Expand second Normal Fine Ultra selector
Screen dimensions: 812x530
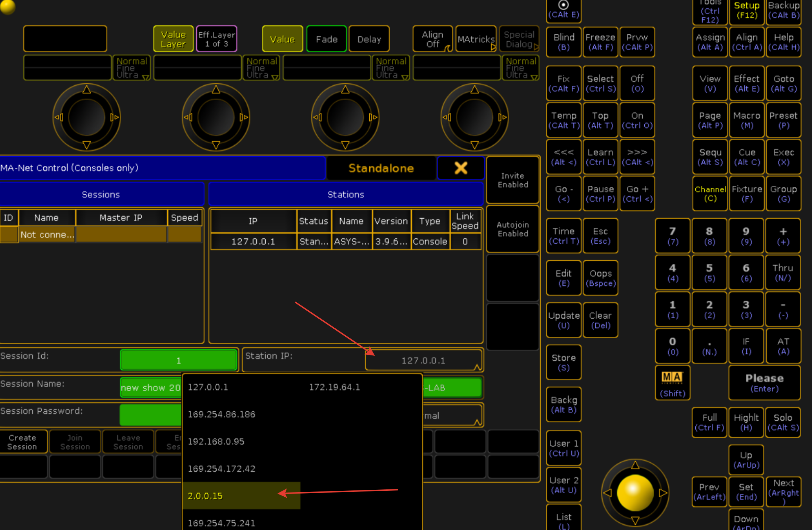pyautogui.click(x=261, y=68)
